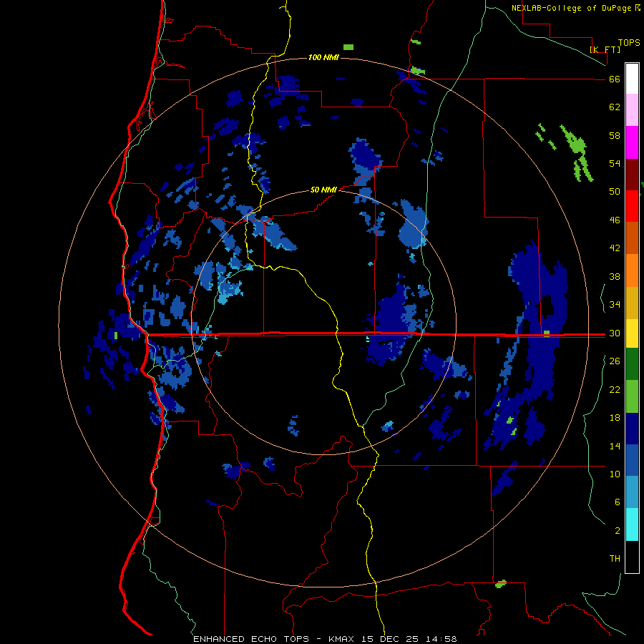Select the light orange legend swatch
The height and width of the screenshot is (644, 644).
pyautogui.click(x=632, y=270)
